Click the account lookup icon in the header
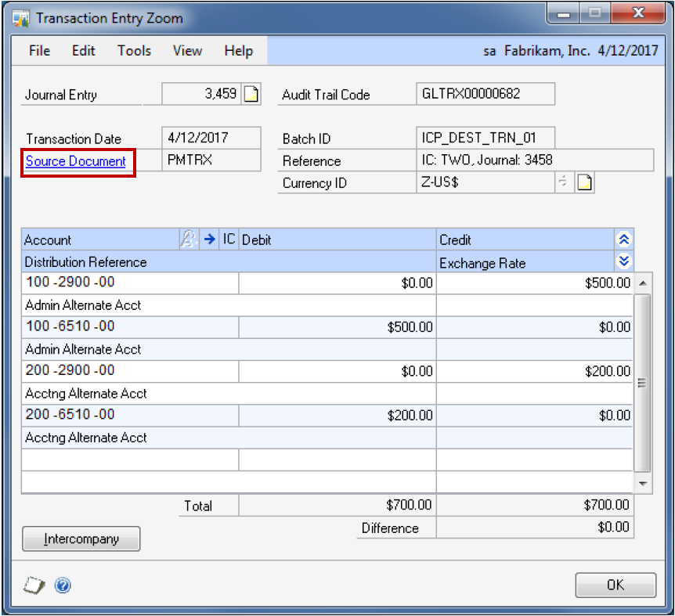The height and width of the screenshot is (616, 675). (188, 240)
